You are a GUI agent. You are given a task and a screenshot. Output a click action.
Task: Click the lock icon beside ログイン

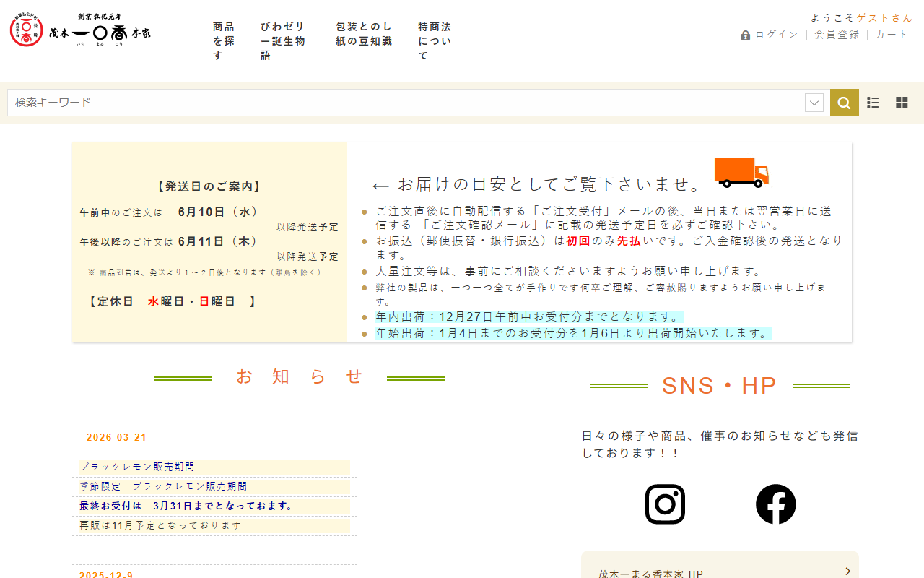tap(746, 35)
